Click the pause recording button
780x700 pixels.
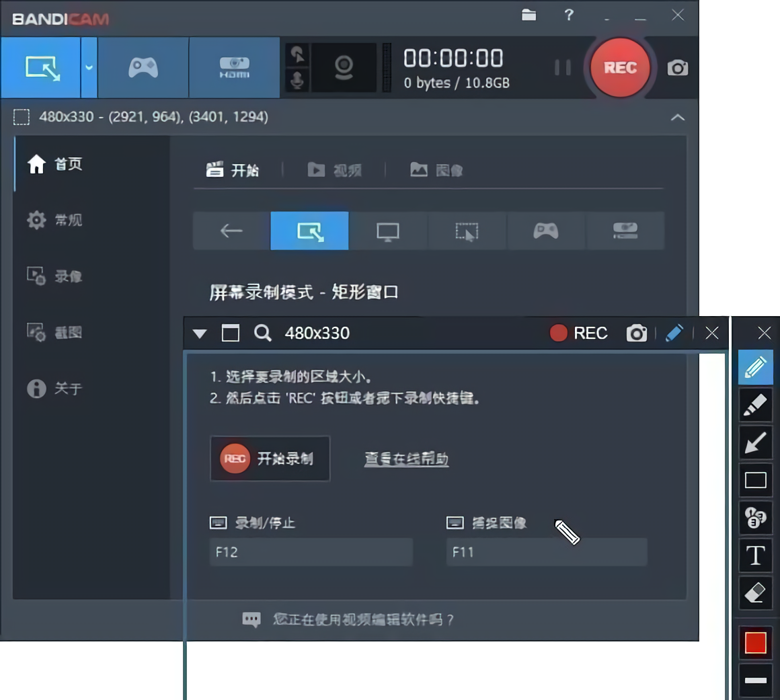tap(563, 68)
